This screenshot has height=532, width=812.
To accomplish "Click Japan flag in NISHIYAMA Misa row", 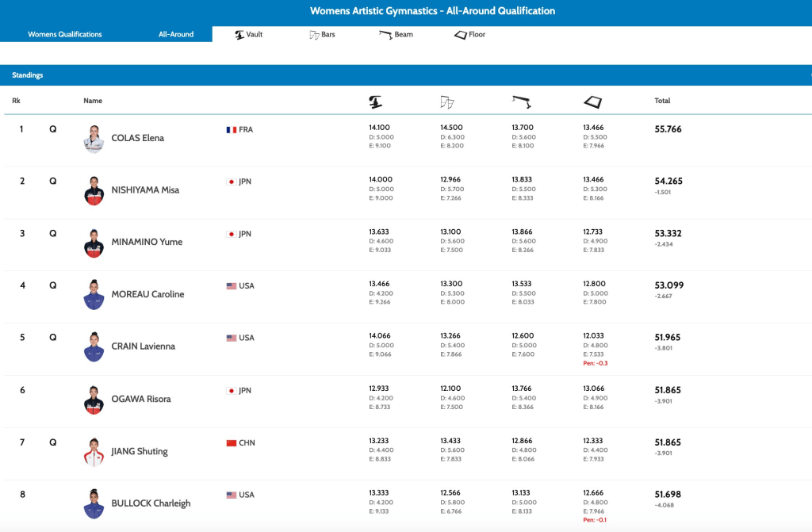I will click(x=232, y=182).
